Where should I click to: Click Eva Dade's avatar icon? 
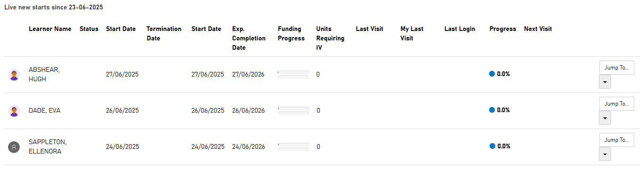pos(14,111)
